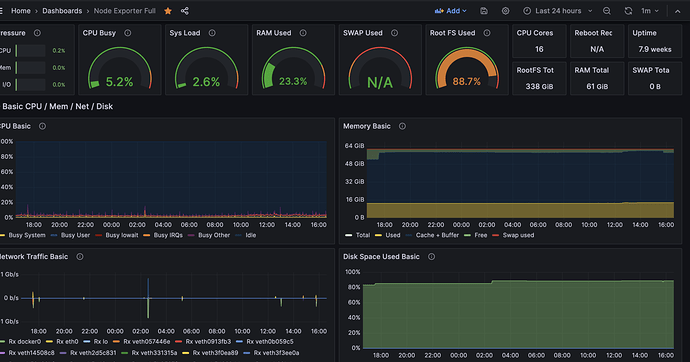Click info icon next to Memory Basic

pyautogui.click(x=402, y=126)
